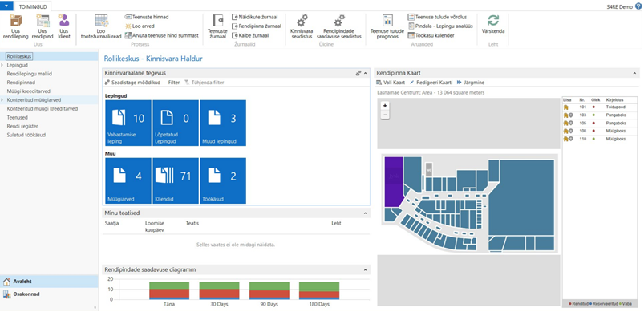Zoom in on the map with plus

(385, 106)
